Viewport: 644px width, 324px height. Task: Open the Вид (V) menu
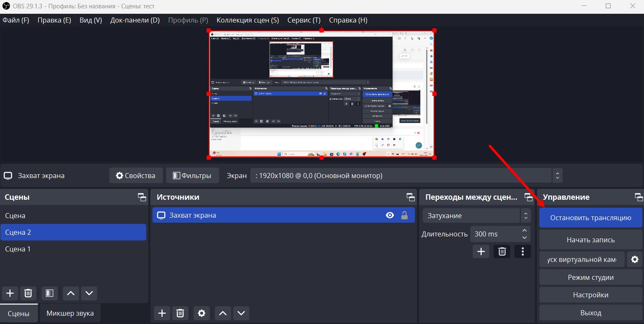click(x=91, y=20)
